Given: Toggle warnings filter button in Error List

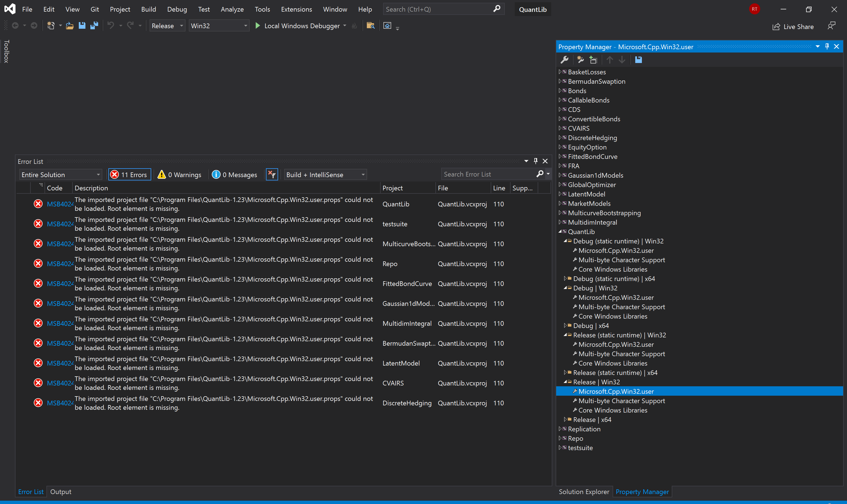Looking at the screenshot, I should click(179, 174).
